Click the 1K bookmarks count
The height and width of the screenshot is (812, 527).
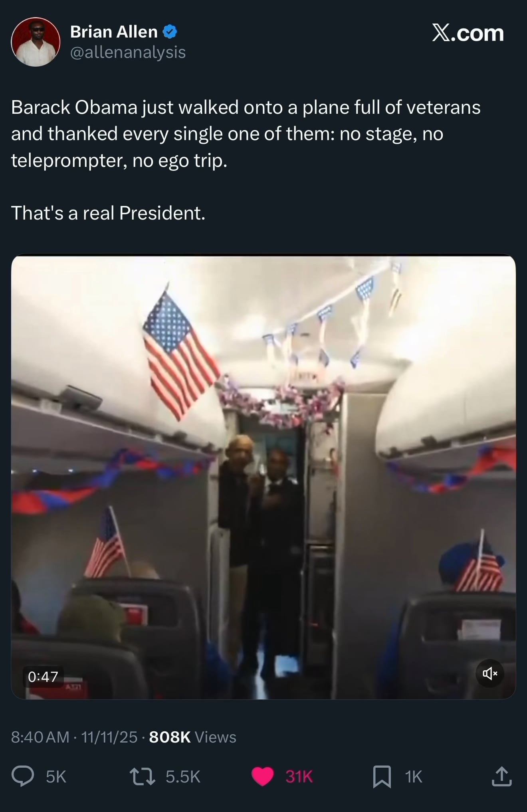pyautogui.click(x=413, y=777)
